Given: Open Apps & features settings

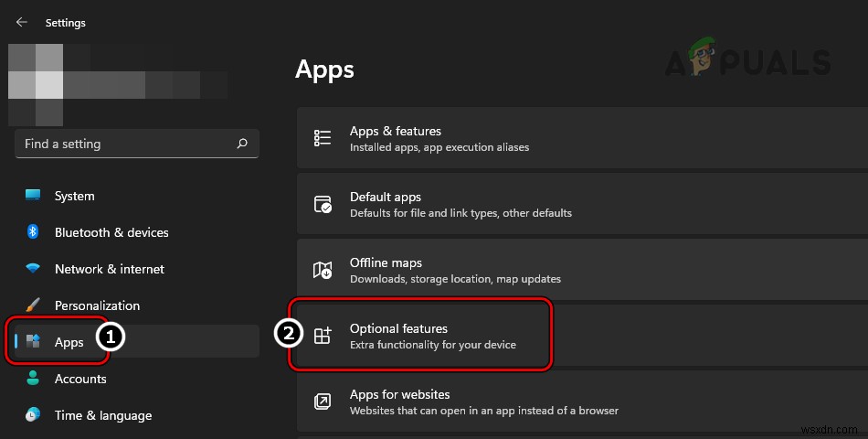Looking at the screenshot, I should tap(439, 138).
